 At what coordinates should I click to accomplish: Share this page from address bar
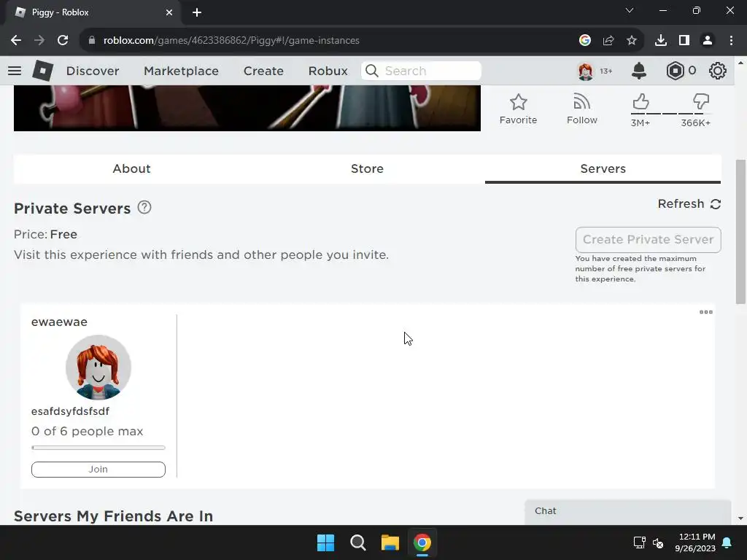click(x=608, y=41)
